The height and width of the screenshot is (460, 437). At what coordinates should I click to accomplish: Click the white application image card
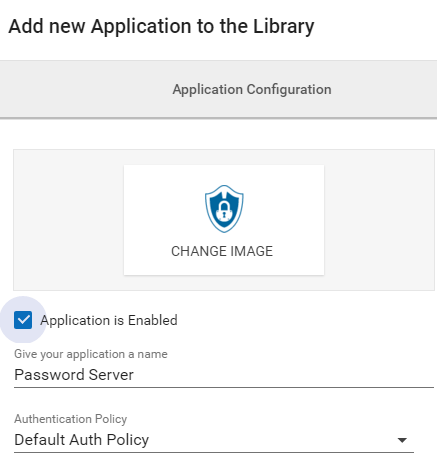point(224,220)
